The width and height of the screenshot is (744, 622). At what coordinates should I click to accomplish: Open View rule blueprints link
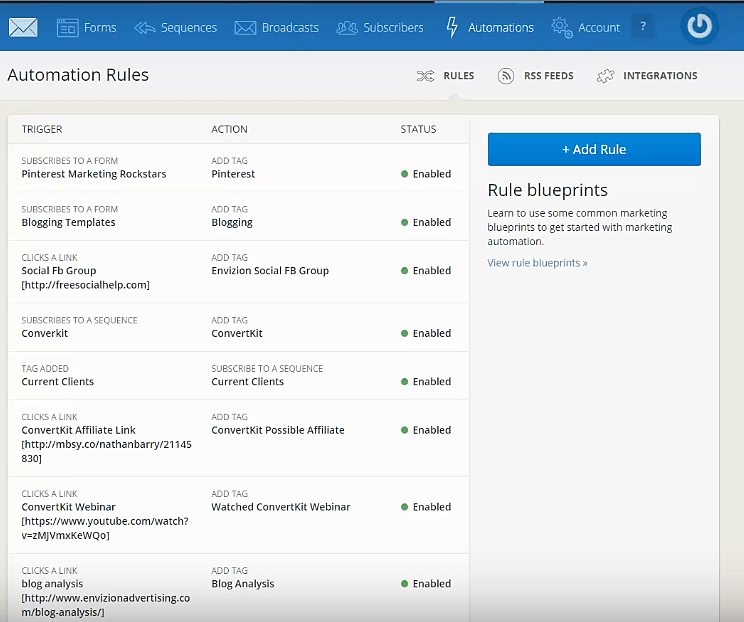coord(537,263)
